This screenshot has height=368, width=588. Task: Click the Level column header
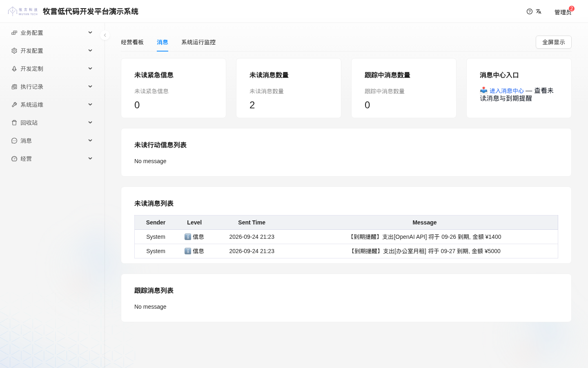194,222
